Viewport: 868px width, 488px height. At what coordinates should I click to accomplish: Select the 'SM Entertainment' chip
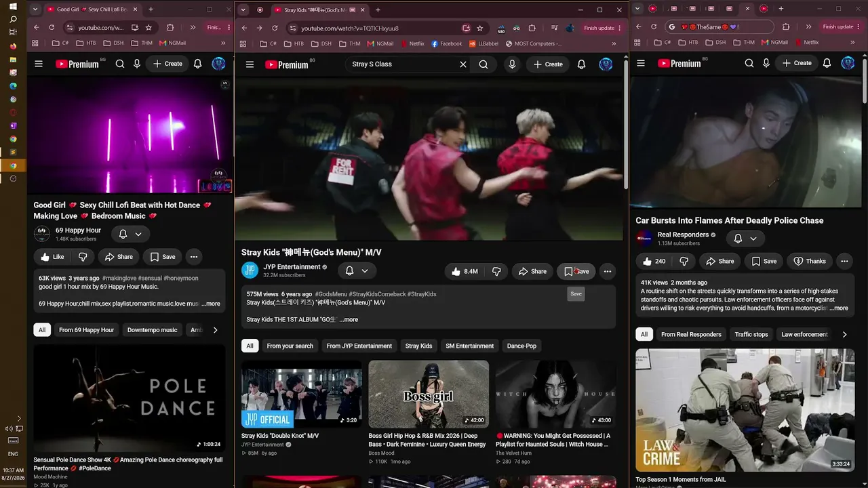(x=469, y=346)
